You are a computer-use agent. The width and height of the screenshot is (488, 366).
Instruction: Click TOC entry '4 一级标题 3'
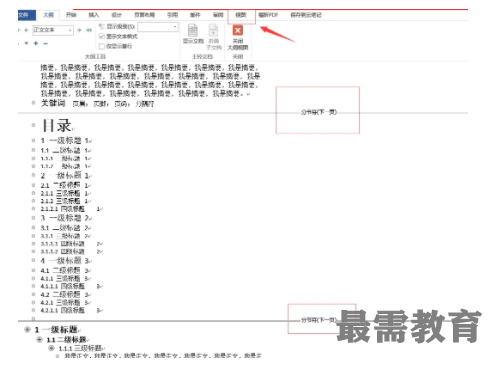pyautogui.click(x=66, y=261)
